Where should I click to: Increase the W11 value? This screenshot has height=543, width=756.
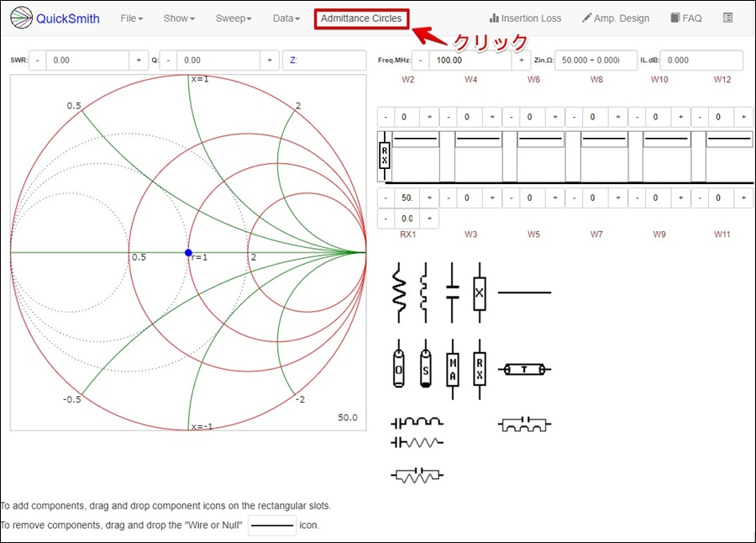coord(744,198)
